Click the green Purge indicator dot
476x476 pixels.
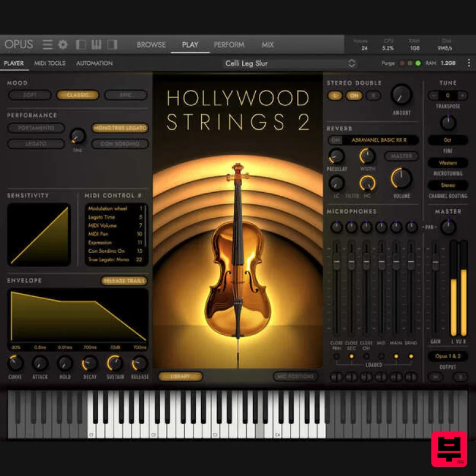tap(418, 64)
